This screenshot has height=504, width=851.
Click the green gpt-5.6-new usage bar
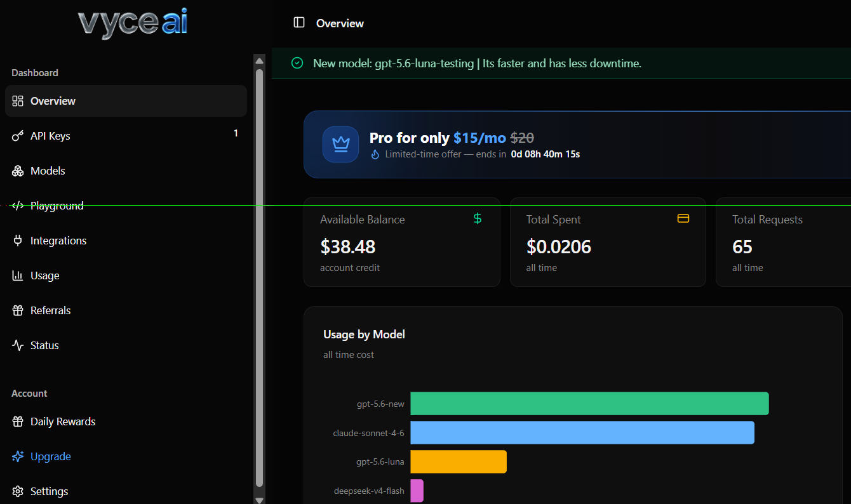589,404
